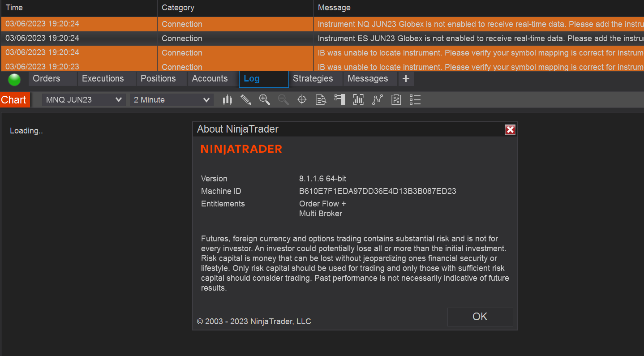Open the Data Box icon
Screen dimensions: 644x356
[x=321, y=100]
